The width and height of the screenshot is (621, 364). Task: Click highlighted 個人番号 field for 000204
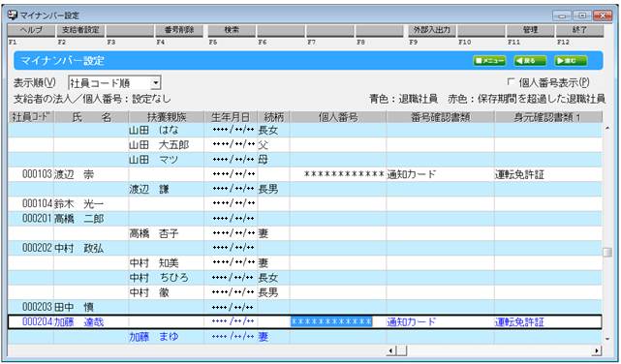click(331, 321)
